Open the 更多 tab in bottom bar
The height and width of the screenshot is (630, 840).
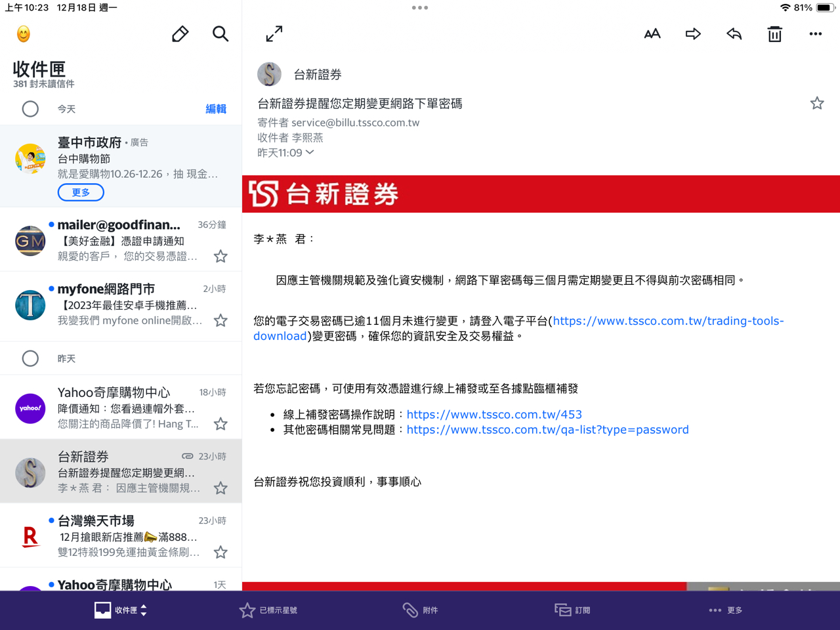point(726,610)
